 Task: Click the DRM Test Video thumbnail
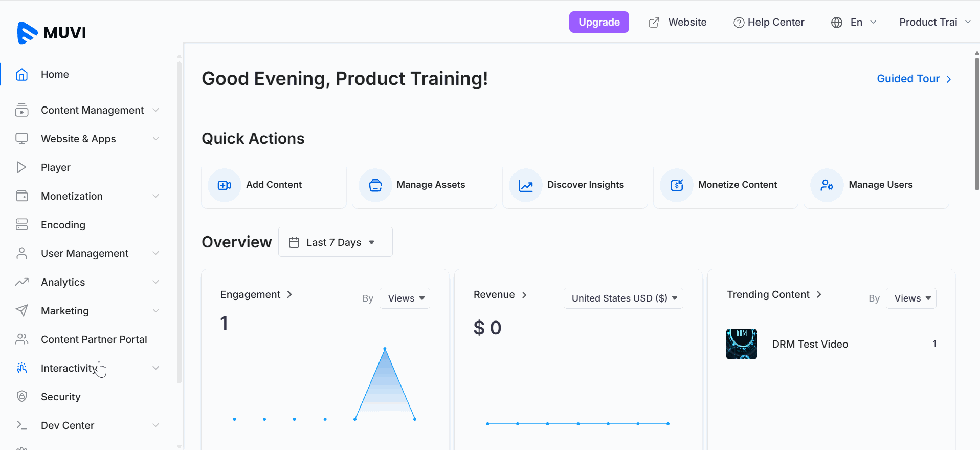coord(741,344)
